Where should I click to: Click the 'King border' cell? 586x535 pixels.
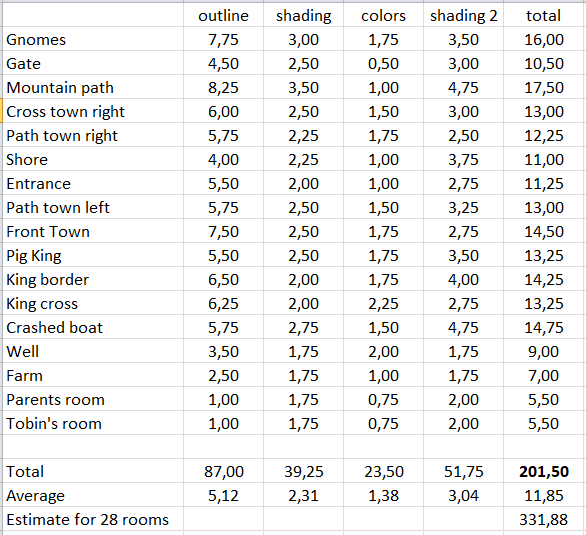(x=93, y=279)
